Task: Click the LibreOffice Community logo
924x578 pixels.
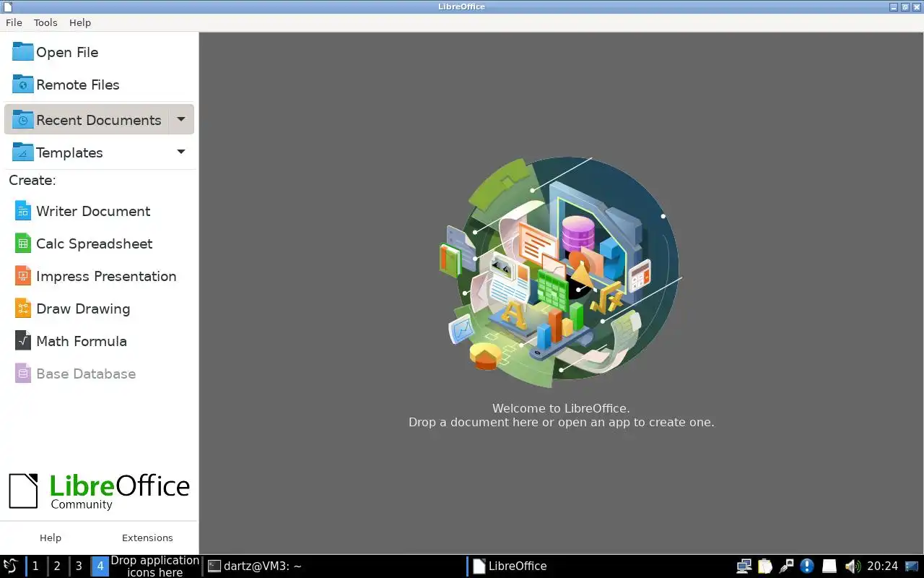Action: coord(99,491)
